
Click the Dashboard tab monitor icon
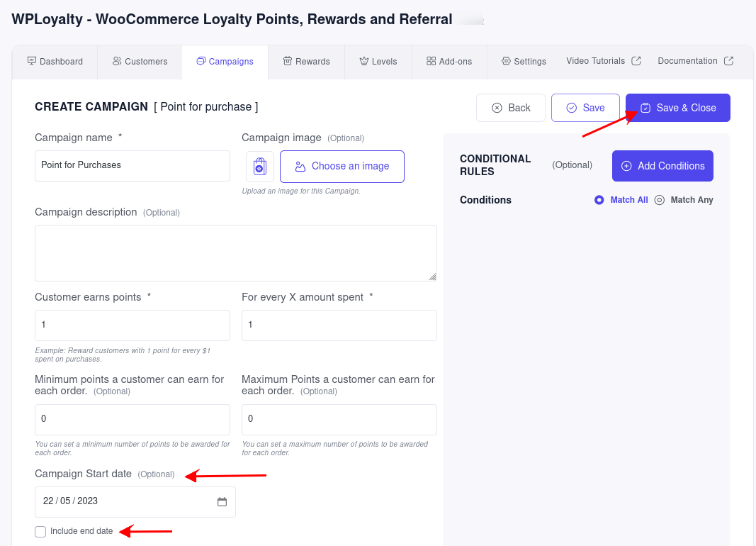32,61
